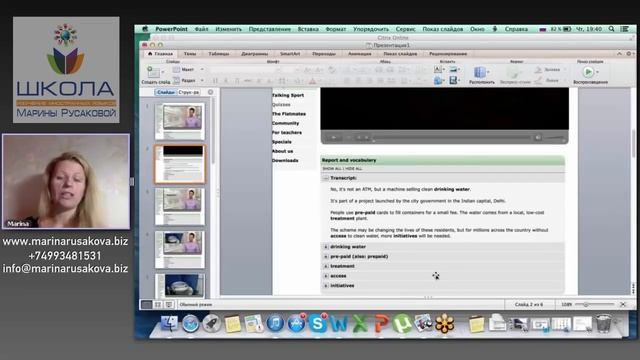
Task: Expand the 'treatment' vocabulary item
Action: pyautogui.click(x=326, y=266)
